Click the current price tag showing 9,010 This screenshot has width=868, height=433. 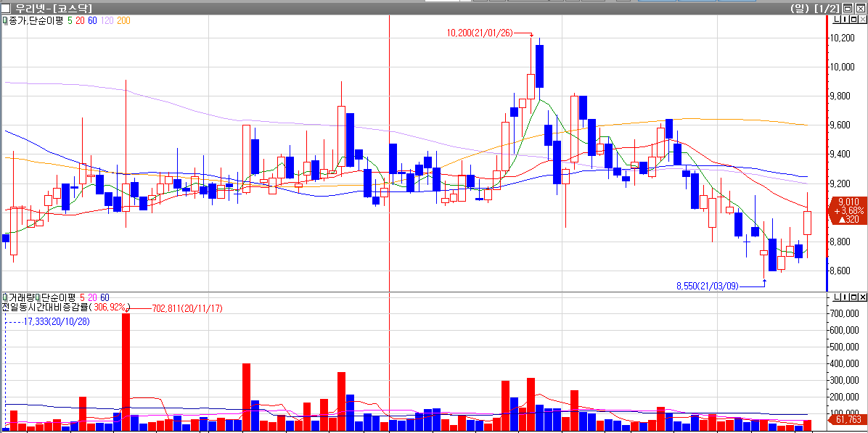pyautogui.click(x=848, y=210)
